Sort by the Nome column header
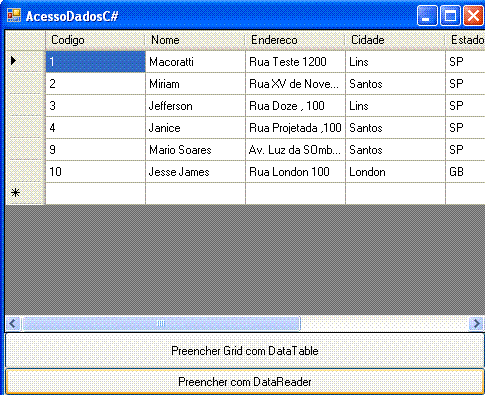 [x=195, y=40]
